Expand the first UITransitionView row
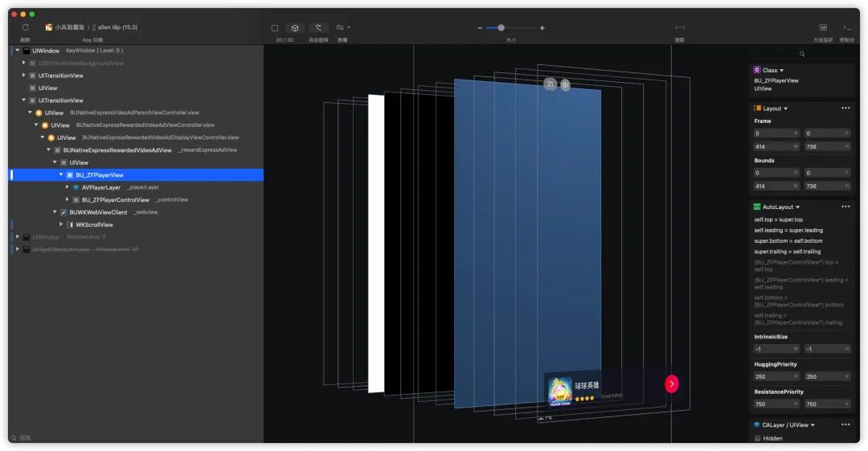The width and height of the screenshot is (868, 451). coord(24,76)
